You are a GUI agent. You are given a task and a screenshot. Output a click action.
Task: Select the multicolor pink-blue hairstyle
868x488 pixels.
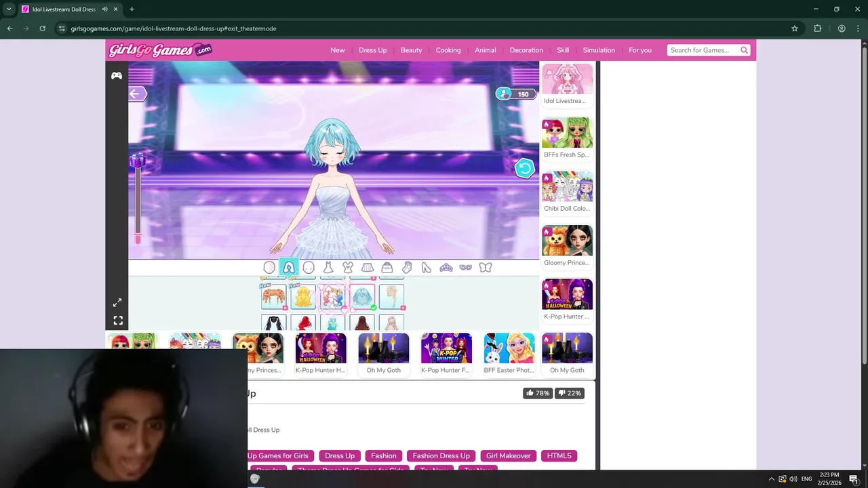click(x=332, y=297)
